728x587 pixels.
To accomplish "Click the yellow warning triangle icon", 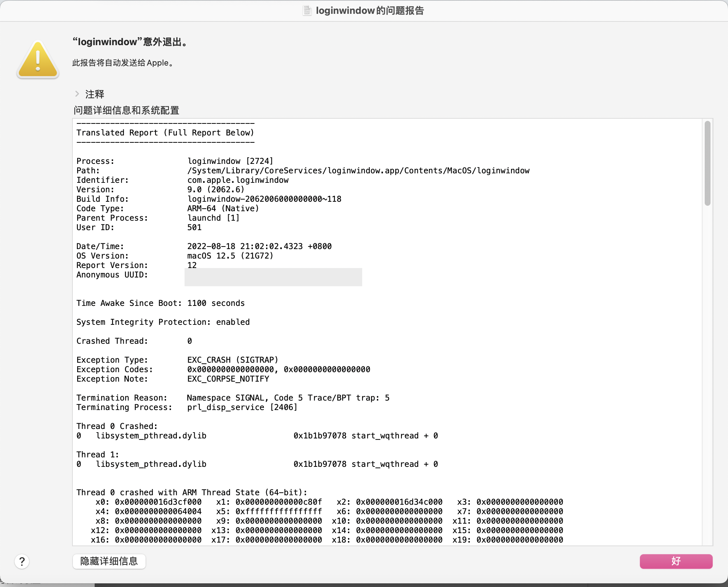I will (38, 60).
